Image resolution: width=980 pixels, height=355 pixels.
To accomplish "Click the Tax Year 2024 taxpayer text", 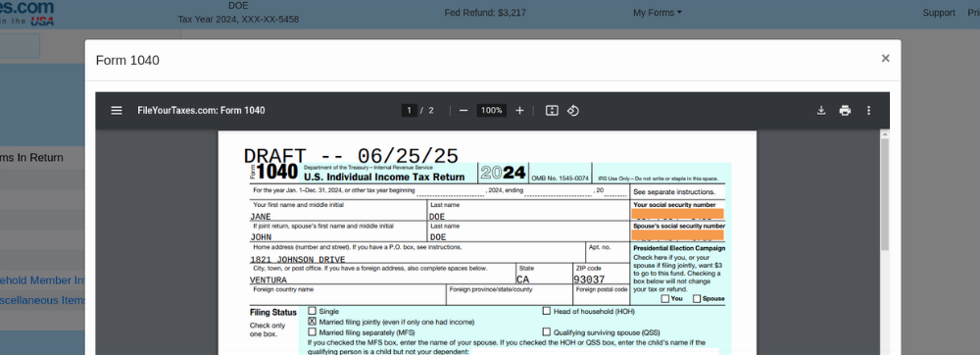I will (238, 20).
